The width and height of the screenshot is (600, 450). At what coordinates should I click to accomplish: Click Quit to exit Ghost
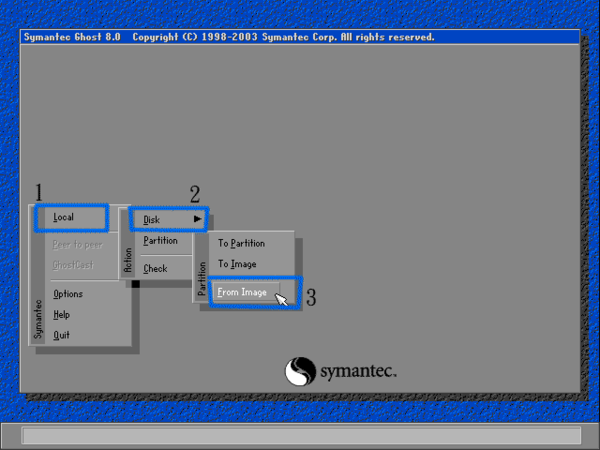click(61, 335)
